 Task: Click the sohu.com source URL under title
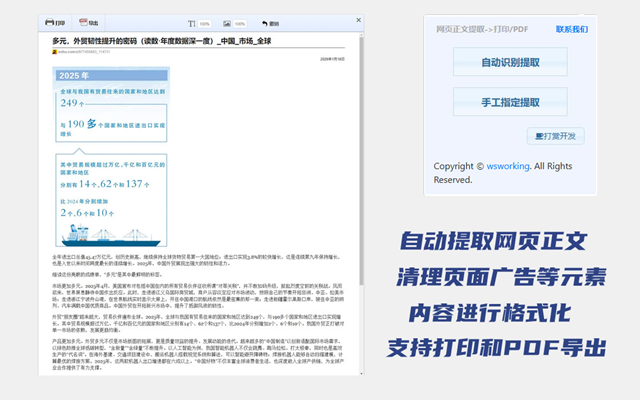(x=82, y=49)
